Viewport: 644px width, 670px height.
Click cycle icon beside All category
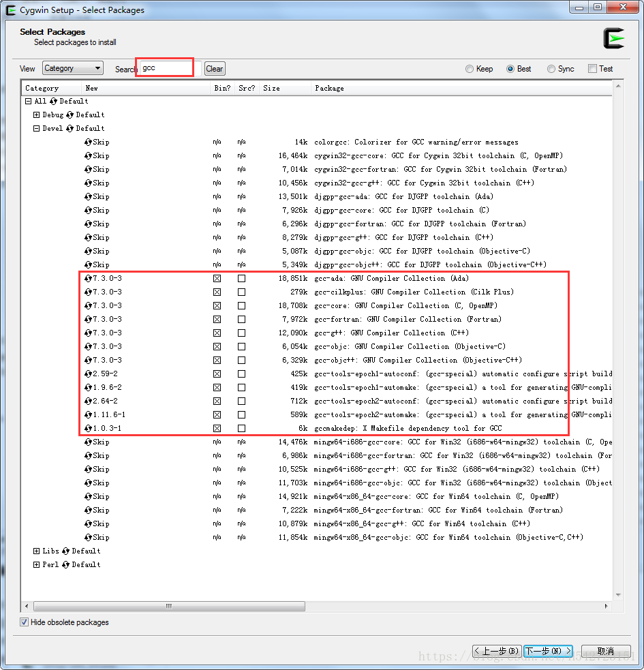coord(53,102)
